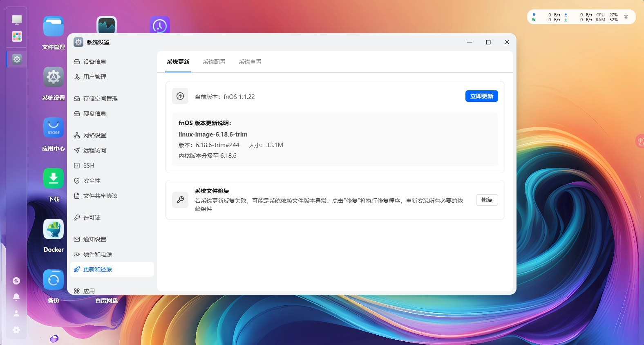Open the 文件管理 desktop icon
Image resolution: width=644 pixels, height=345 pixels.
pos(54,27)
